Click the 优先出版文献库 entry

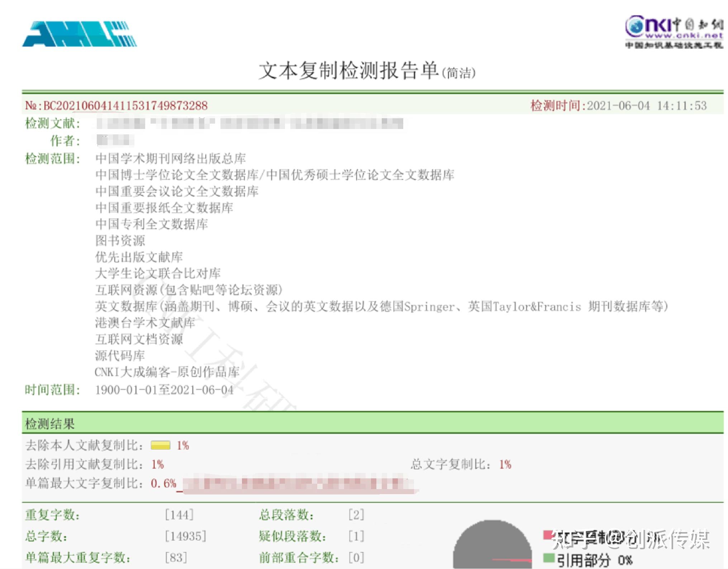139,257
